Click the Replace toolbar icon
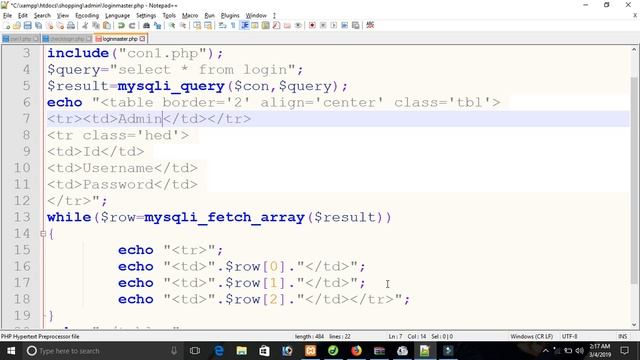Screen dimensions: 640x360 click(x=157, y=25)
